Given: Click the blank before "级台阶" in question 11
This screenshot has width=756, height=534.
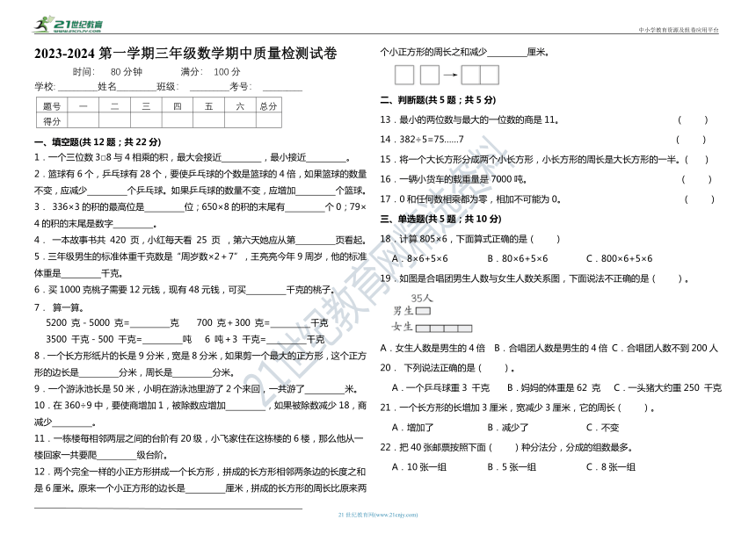Looking at the screenshot, I should pyautogui.click(x=117, y=457).
